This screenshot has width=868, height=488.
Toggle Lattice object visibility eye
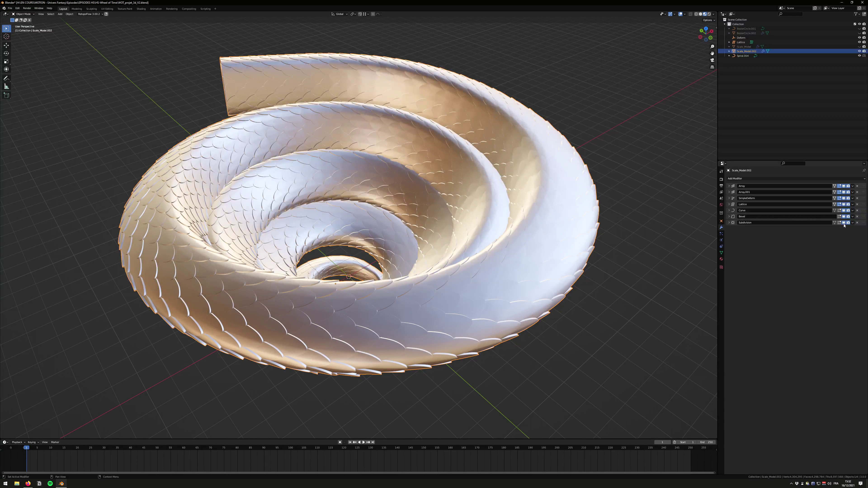[x=859, y=42]
